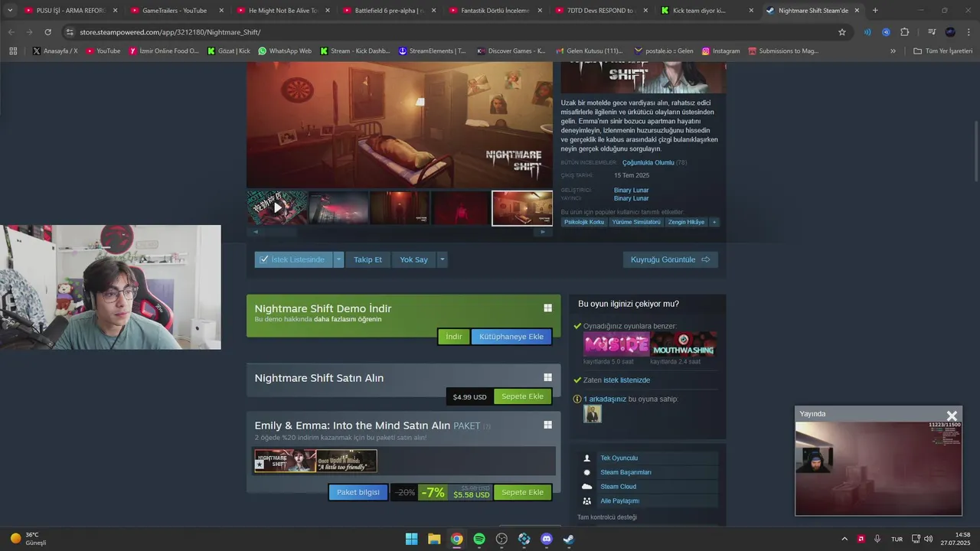The image size is (980, 551).
Task: Move screenshot strip right with arrow
Action: click(544, 232)
